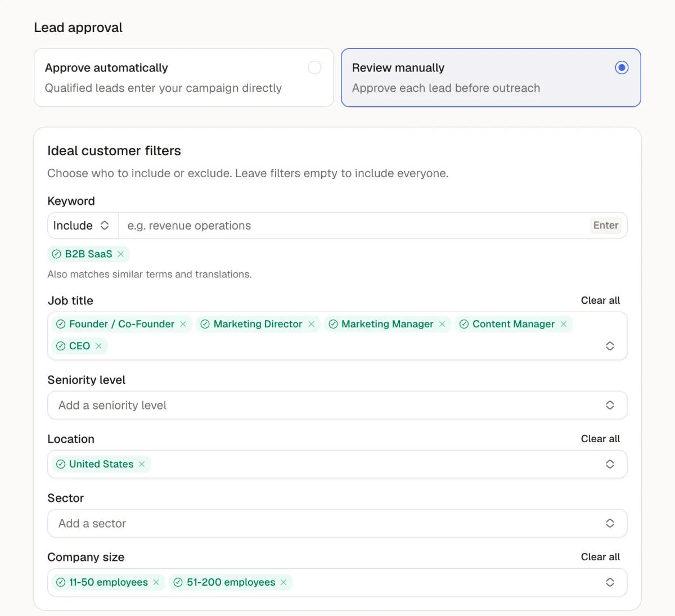Click check icon on 51-200 employees tag
The width and height of the screenshot is (675, 616).
coord(178,582)
